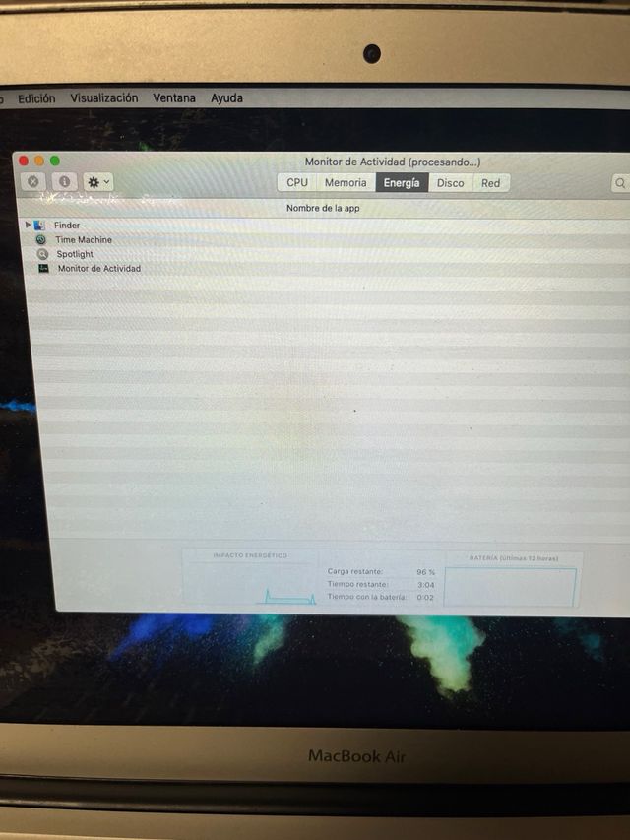Image resolution: width=630 pixels, height=840 pixels.
Task: Sort by Nombre de la app column
Action: (x=323, y=208)
